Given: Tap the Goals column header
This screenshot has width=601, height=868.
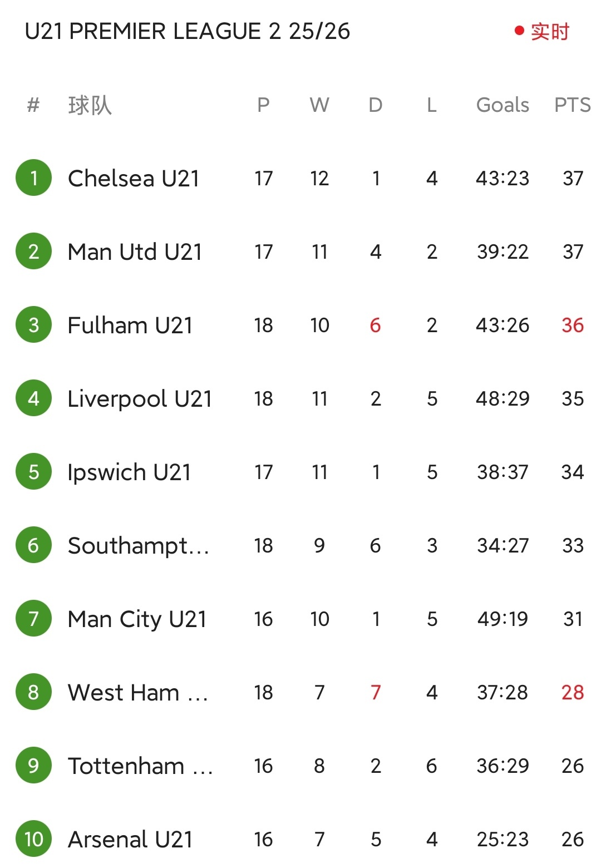Looking at the screenshot, I should tap(503, 105).
